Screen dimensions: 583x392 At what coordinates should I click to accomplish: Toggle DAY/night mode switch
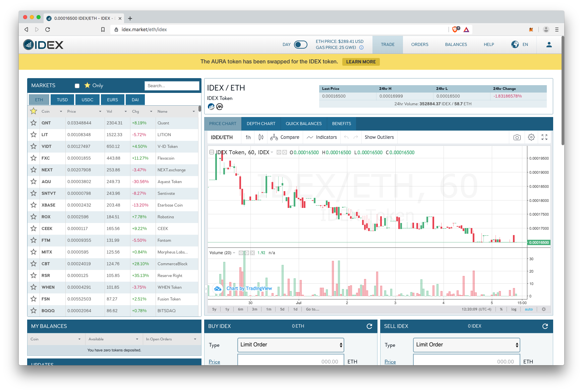click(300, 45)
